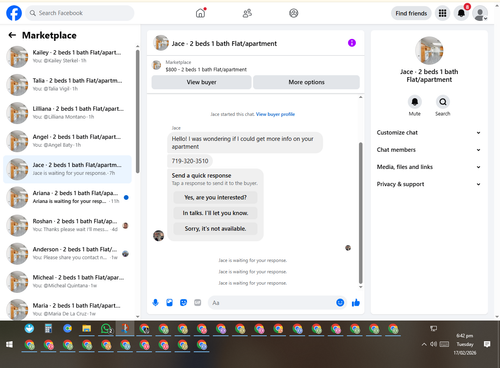Follow the View buyer profile link
Screen dimensions: 500x368
click(x=275, y=114)
